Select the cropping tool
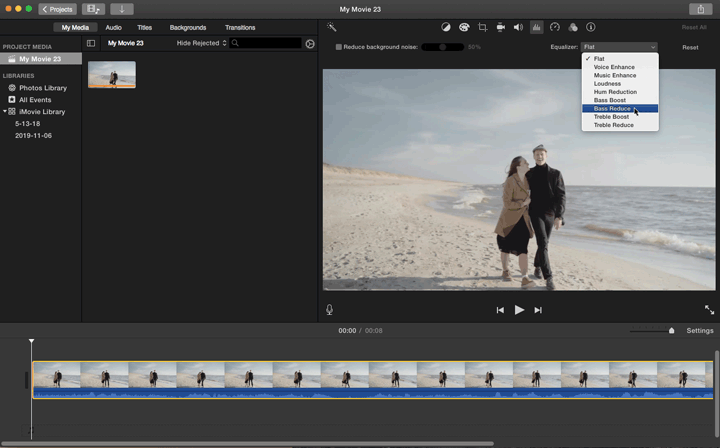 click(x=482, y=28)
